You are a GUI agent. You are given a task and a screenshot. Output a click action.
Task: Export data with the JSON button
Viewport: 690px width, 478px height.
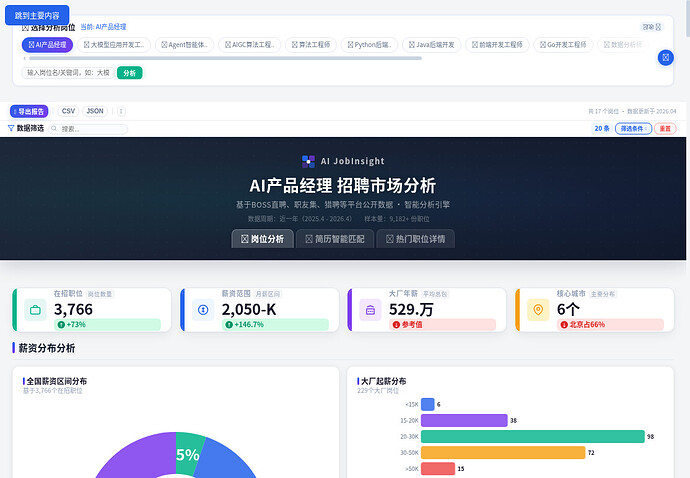[95, 111]
